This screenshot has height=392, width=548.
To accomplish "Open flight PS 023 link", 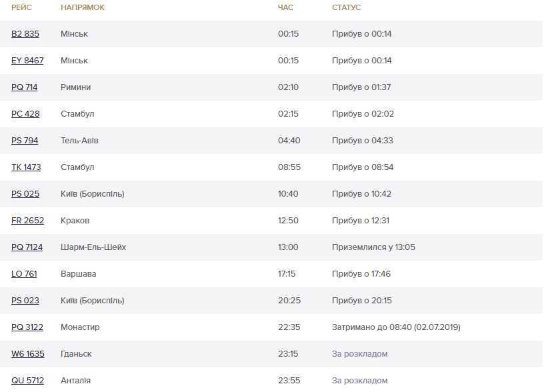I will tap(25, 301).
